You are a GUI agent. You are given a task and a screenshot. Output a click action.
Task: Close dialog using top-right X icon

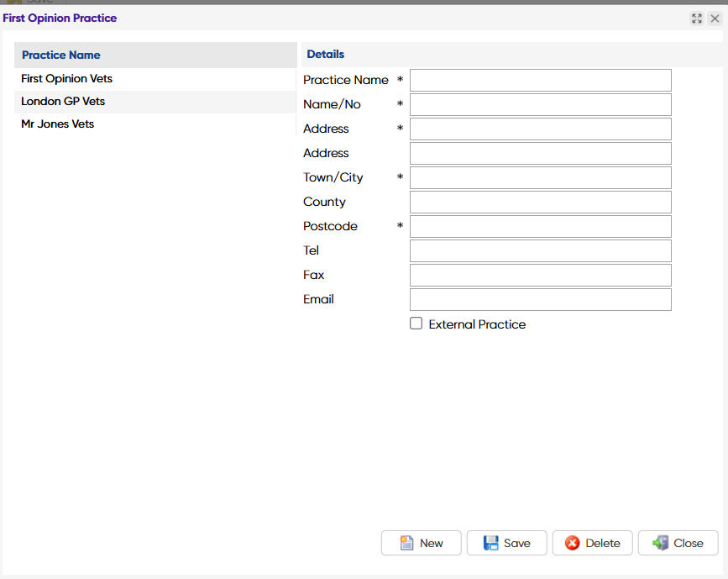point(715,18)
